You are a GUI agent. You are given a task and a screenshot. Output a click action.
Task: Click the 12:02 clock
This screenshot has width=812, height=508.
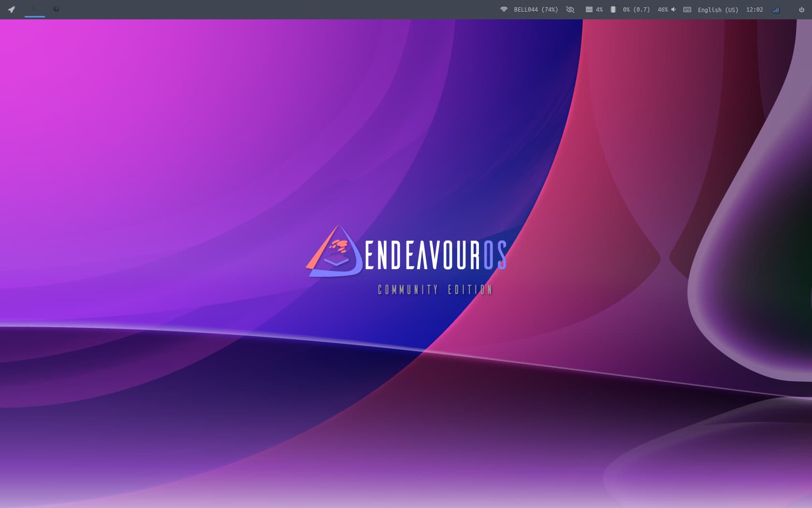(x=754, y=10)
